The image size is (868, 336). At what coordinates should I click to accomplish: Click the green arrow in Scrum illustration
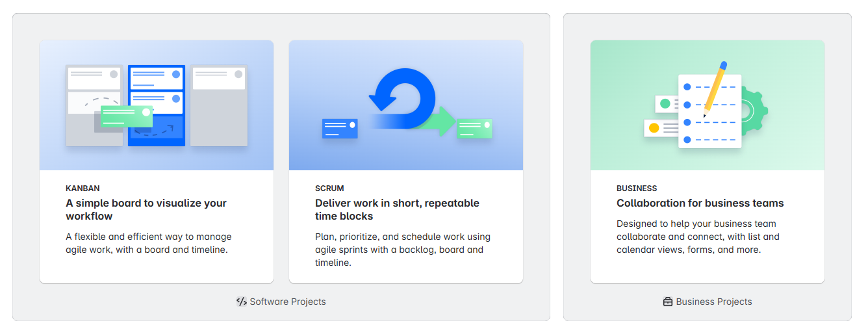click(440, 122)
